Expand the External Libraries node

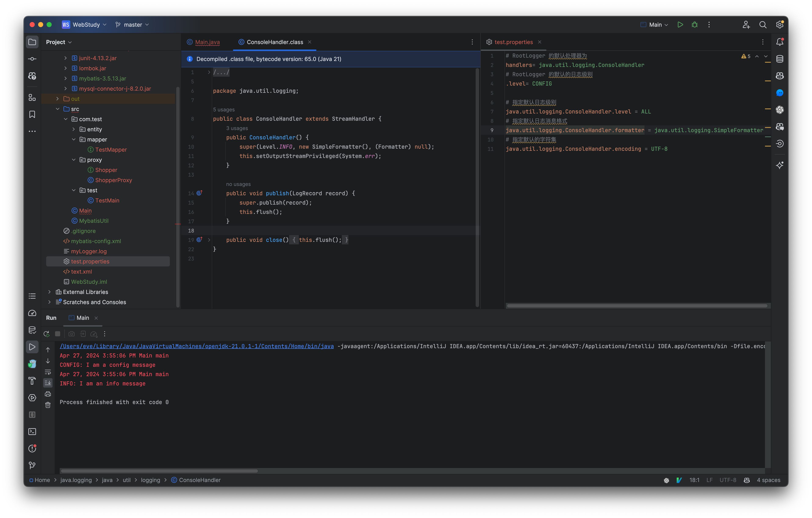[x=50, y=292]
